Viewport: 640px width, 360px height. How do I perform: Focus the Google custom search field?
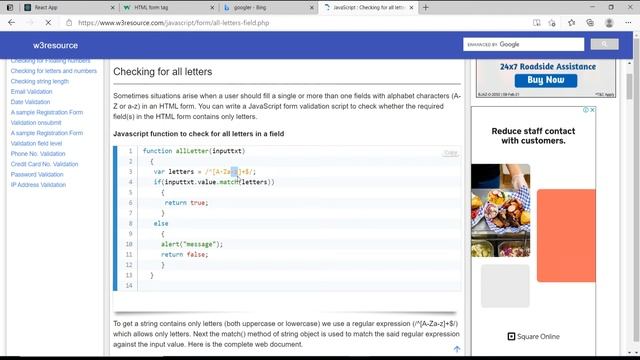(523, 44)
